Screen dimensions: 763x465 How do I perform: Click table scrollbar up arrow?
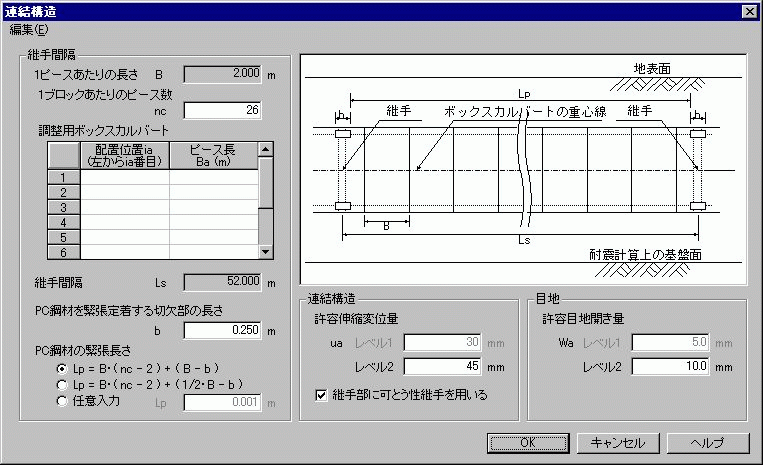(265, 149)
